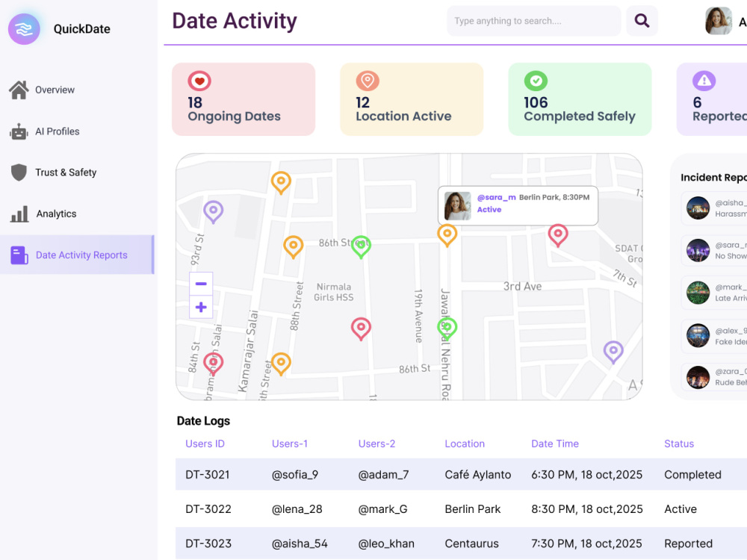Click the Date Activity Reports document icon
Image resolution: width=747 pixels, height=560 pixels.
[x=19, y=255]
